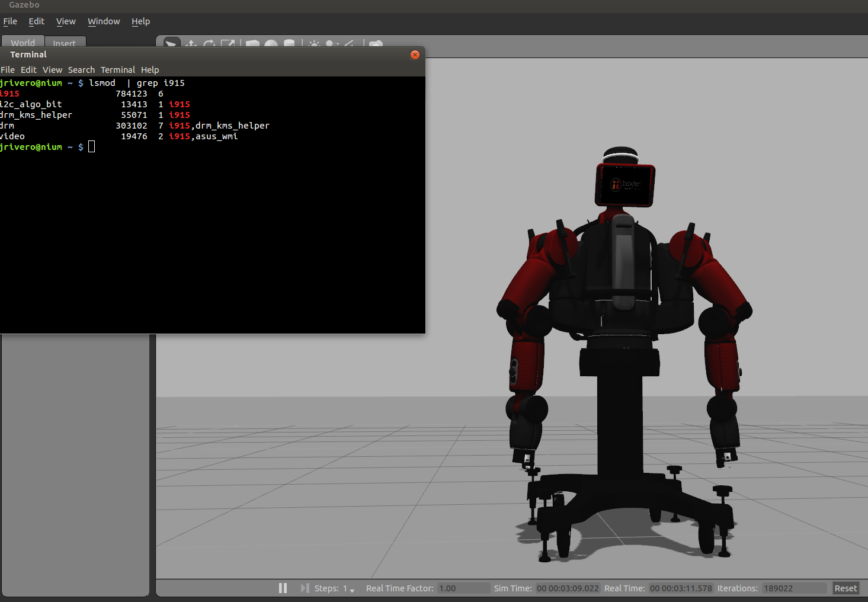The width and height of the screenshot is (868, 602).
Task: Add a spot light
Action: pos(332,44)
